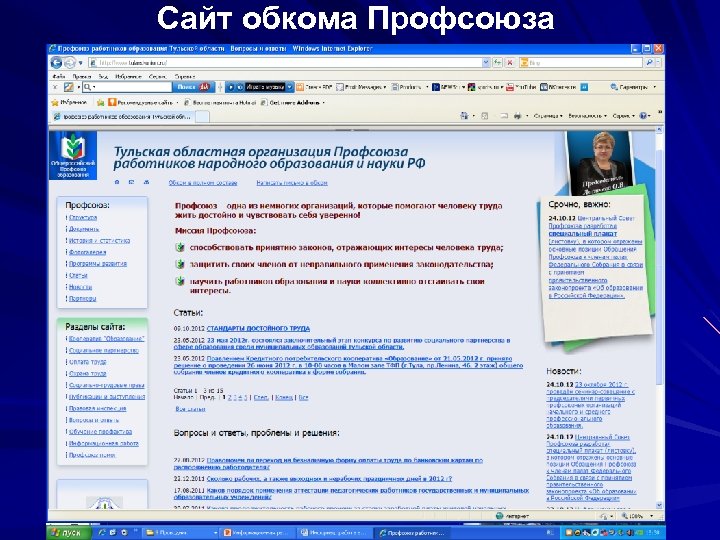Image resolution: width=720 pixels, height=540 pixels.
Task: Open the address bar history dropdown
Action: pos(486,63)
